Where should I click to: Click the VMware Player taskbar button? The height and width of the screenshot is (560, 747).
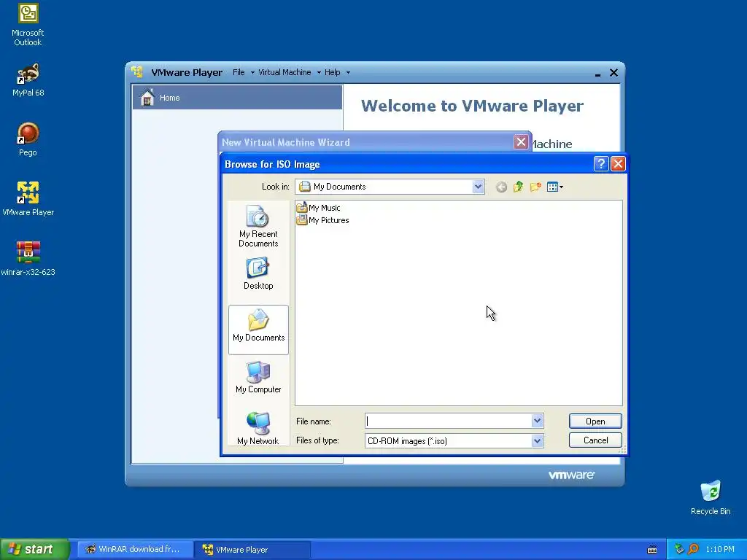pos(252,549)
